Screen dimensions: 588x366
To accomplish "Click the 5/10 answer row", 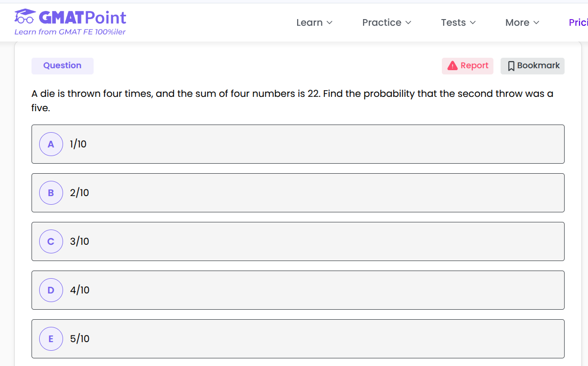I will tap(298, 339).
